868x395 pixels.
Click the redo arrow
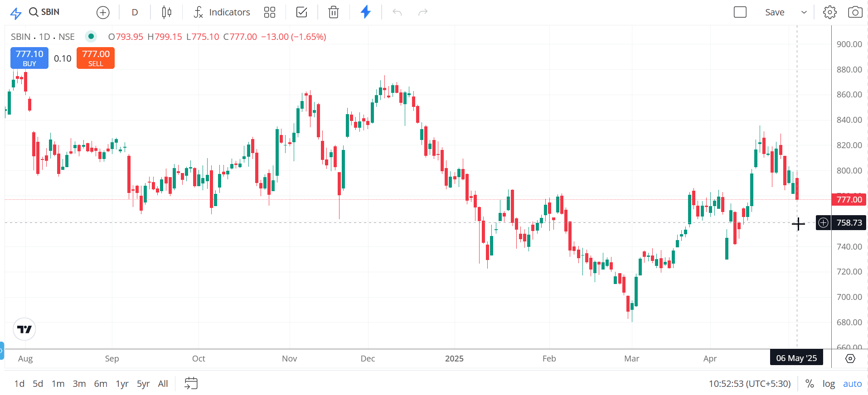pos(423,13)
